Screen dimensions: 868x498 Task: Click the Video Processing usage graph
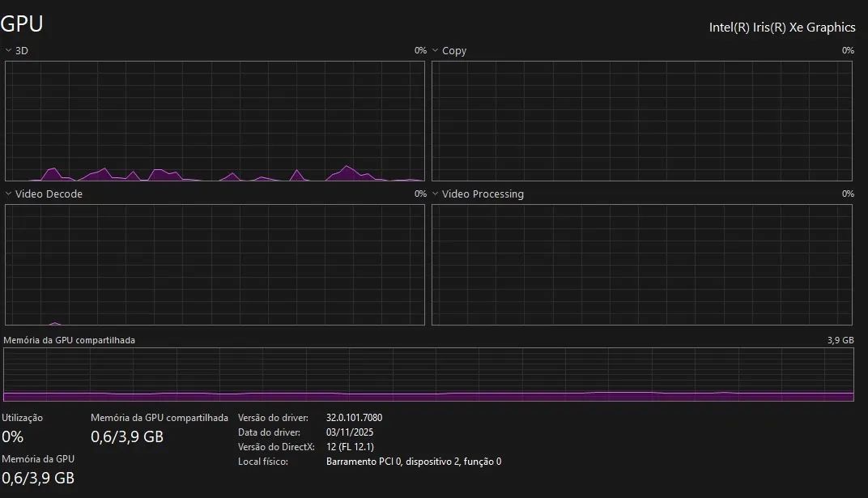point(642,265)
